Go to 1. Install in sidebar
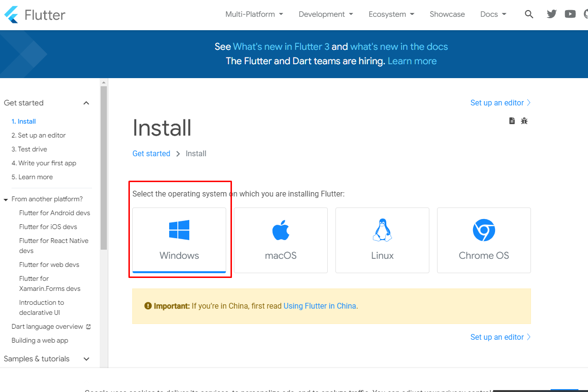 pos(24,121)
